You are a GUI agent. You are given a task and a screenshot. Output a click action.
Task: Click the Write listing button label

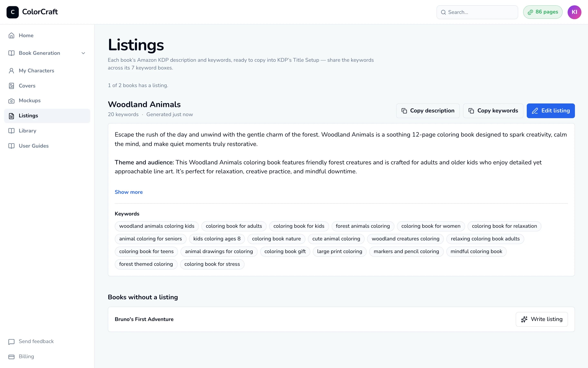click(x=547, y=319)
